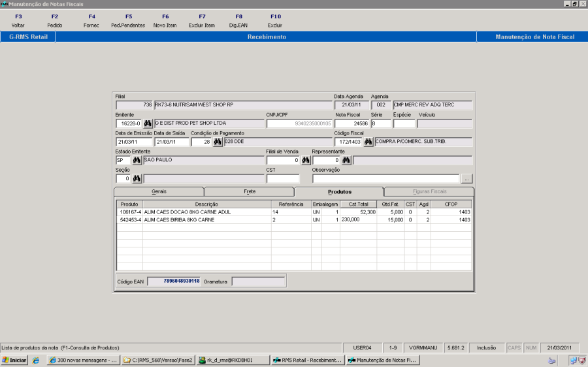
Task: Click F3 Voltar toolbar button
Action: click(x=18, y=21)
